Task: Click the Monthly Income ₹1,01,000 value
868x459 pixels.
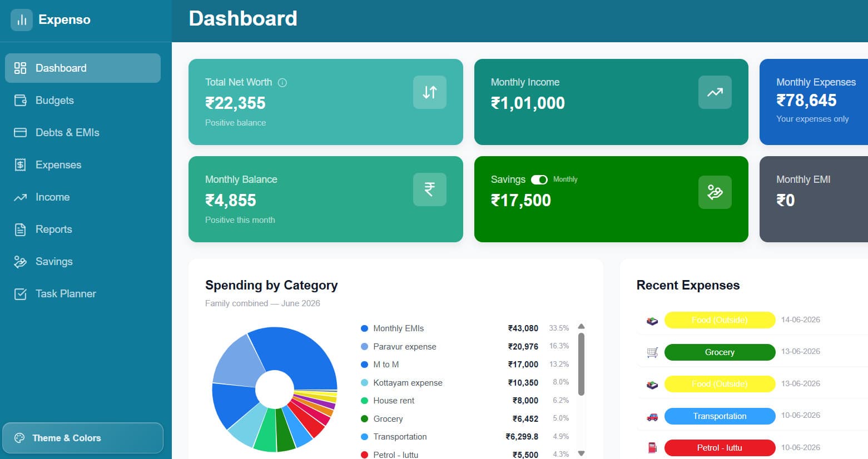Action: 528,103
